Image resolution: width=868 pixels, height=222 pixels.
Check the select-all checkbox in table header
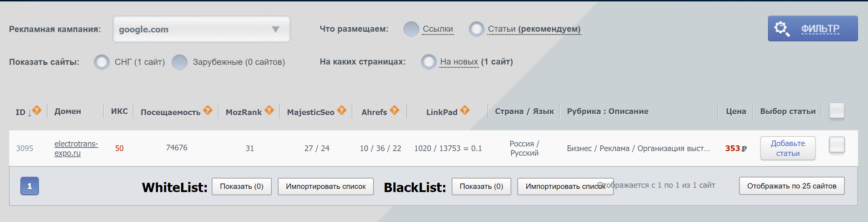coord(837,110)
